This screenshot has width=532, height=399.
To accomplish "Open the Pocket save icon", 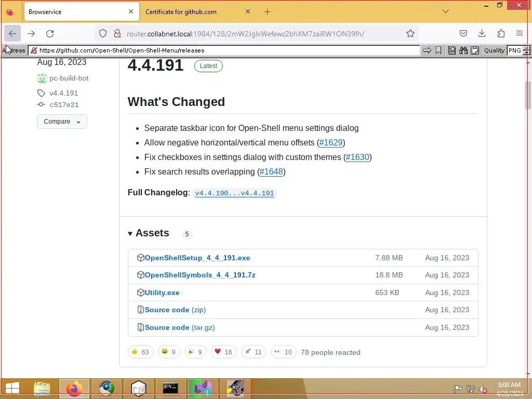I will pyautogui.click(x=463, y=33).
